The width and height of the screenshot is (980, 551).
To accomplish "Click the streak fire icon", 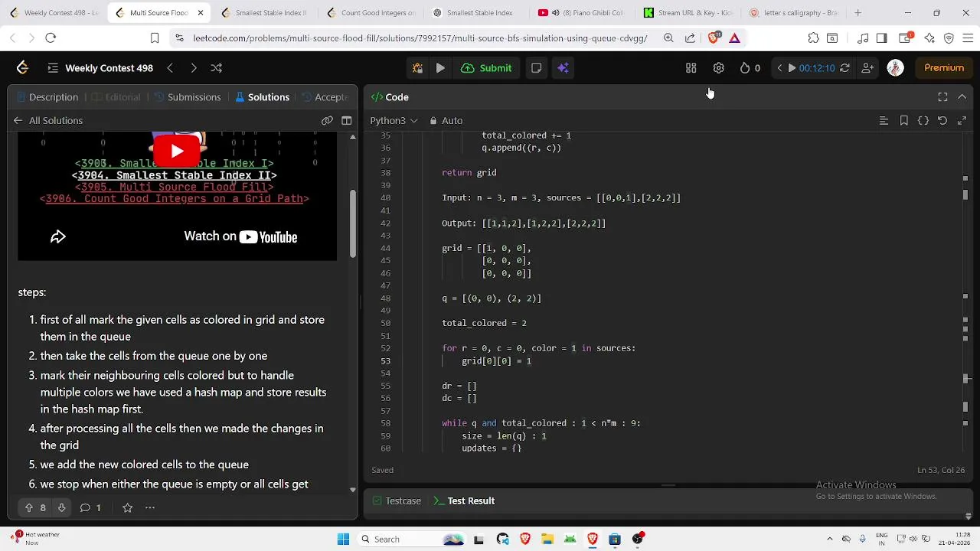I will coord(744,68).
